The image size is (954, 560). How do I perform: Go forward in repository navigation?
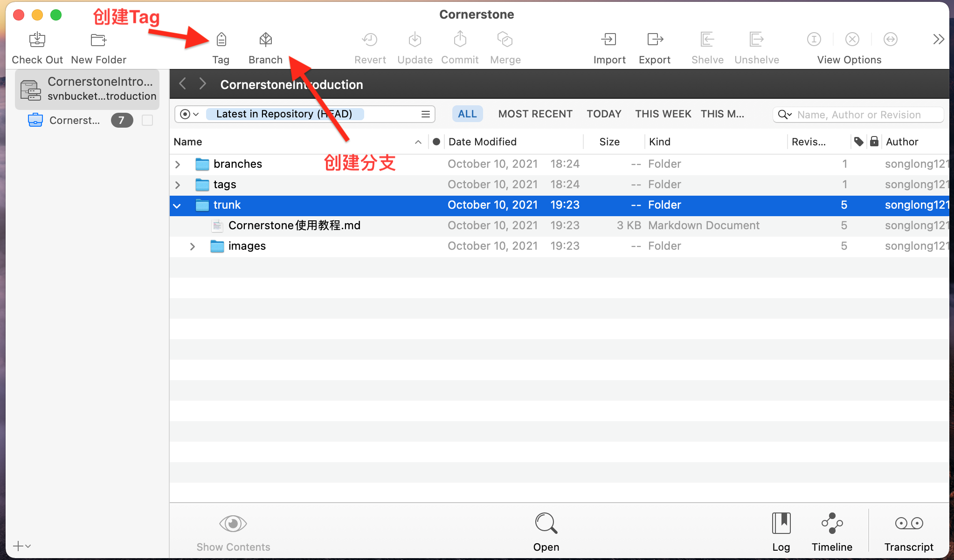click(x=202, y=84)
